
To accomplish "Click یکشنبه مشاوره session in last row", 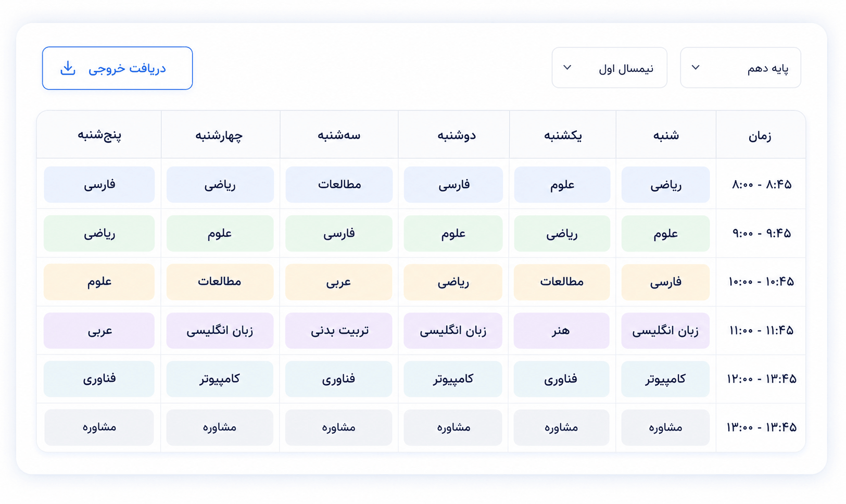I will pyautogui.click(x=562, y=427).
